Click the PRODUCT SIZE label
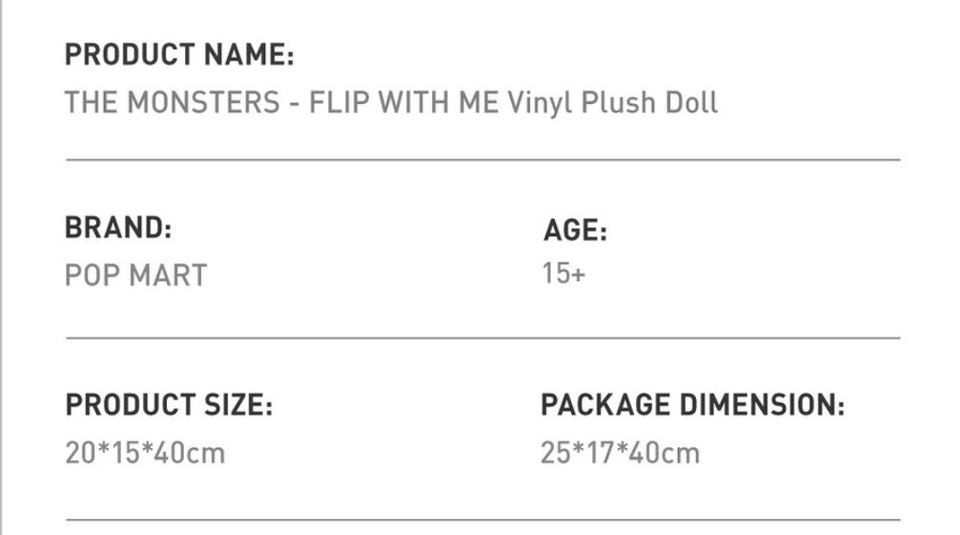960x535 pixels. (168, 406)
